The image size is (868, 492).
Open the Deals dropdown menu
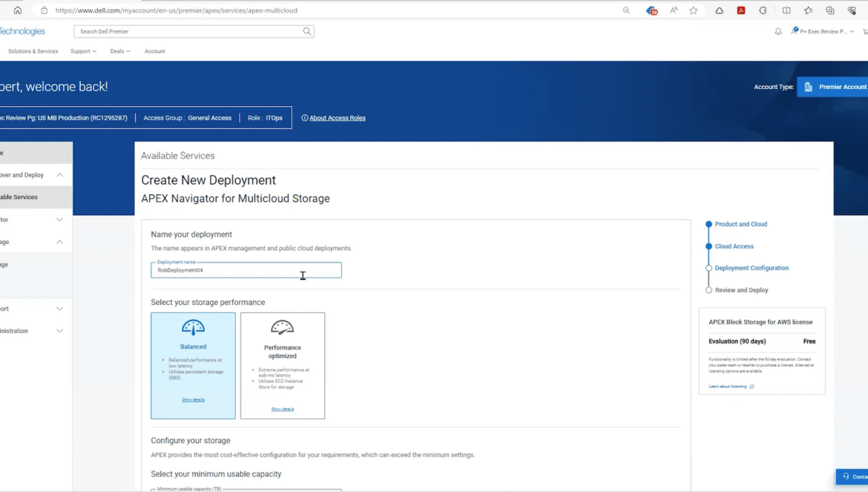[120, 51]
